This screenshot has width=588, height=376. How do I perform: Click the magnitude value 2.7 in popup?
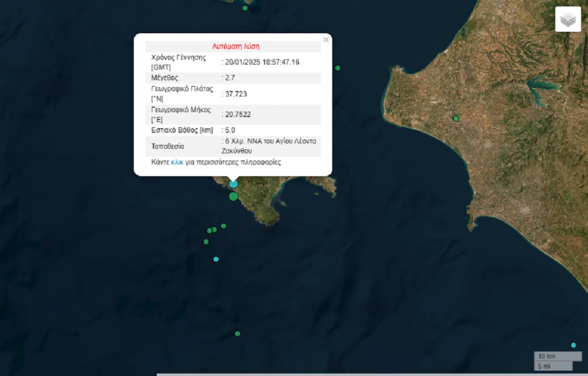(229, 78)
